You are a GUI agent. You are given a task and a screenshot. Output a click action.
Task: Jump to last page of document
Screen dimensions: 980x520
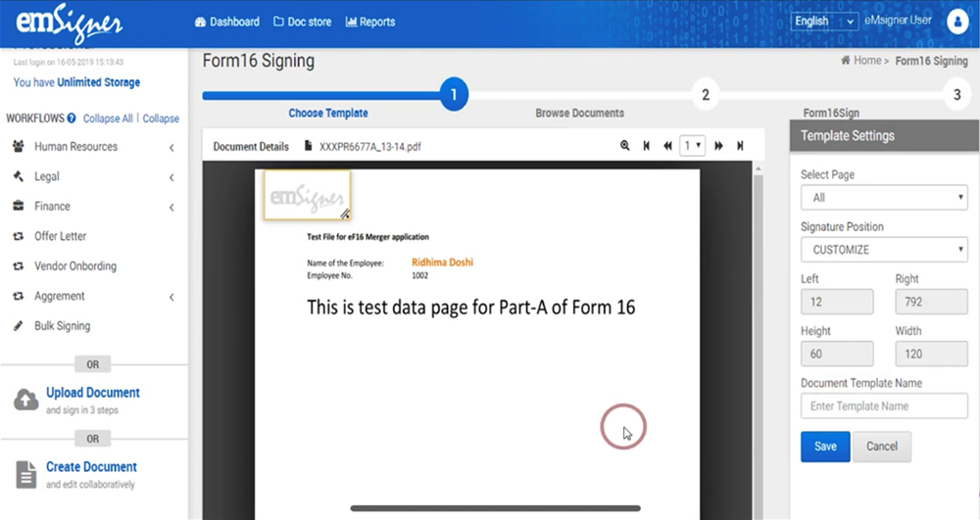tap(740, 146)
